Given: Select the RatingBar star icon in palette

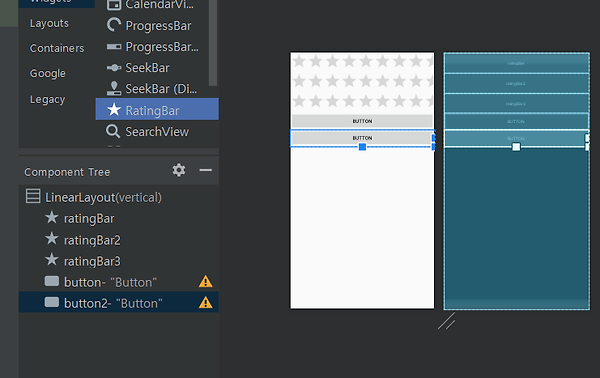Looking at the screenshot, I should (x=114, y=110).
